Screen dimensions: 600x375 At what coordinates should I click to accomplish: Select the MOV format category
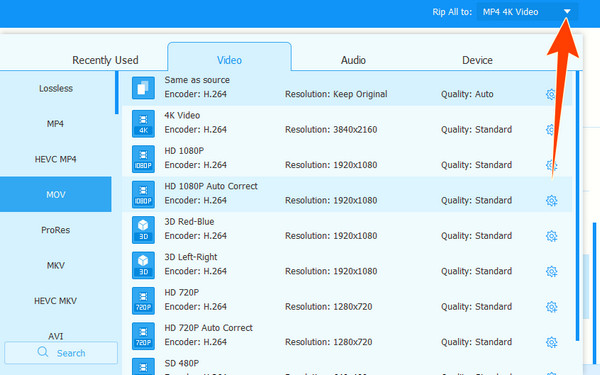click(x=56, y=194)
